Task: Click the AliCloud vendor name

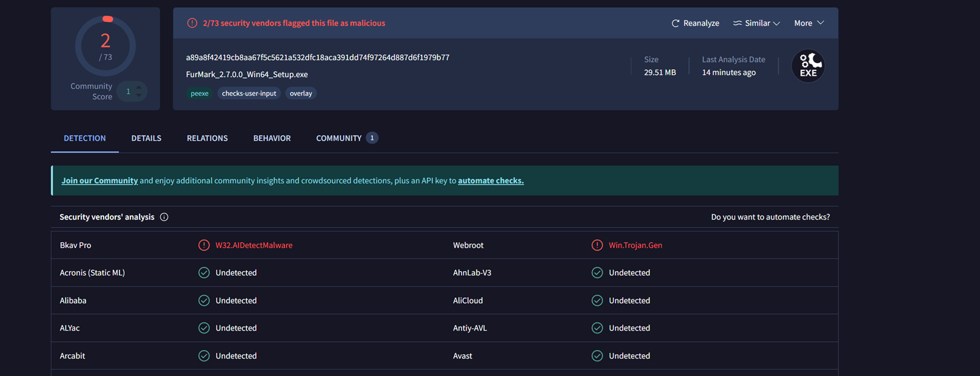Action: 468,300
